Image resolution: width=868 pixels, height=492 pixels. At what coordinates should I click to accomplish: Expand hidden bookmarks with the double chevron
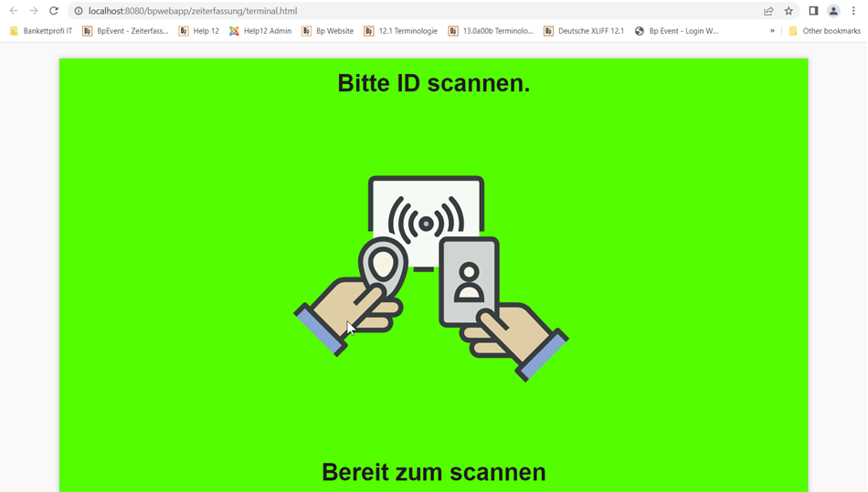point(772,31)
